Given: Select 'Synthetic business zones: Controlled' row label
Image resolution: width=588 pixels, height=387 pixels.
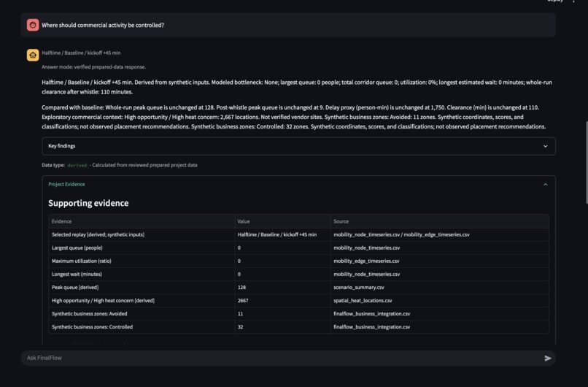Looking at the screenshot, I should point(92,327).
